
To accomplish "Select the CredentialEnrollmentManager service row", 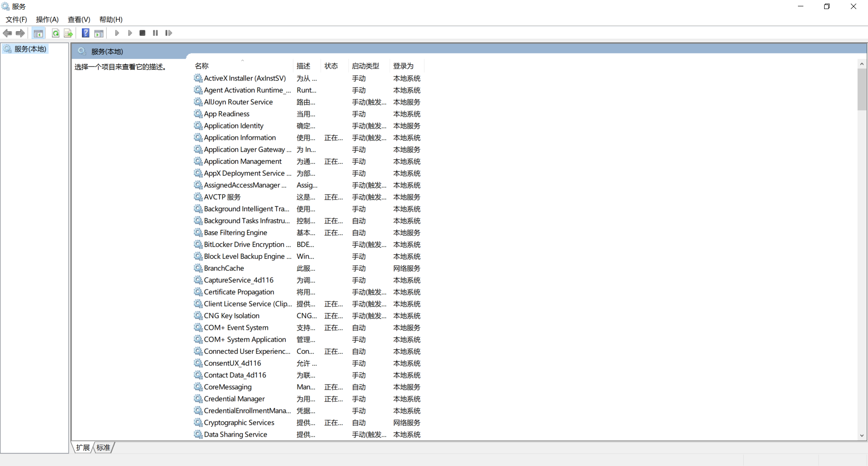I will pyautogui.click(x=309, y=411).
